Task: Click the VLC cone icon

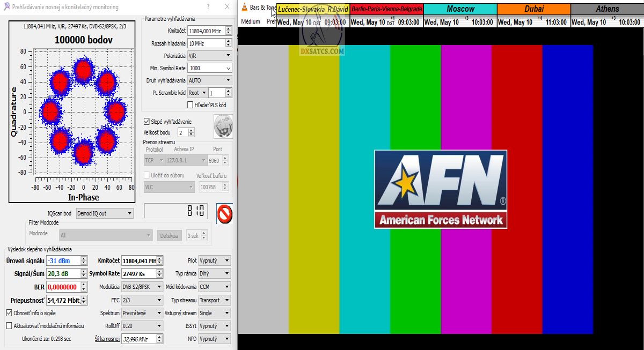Action: (244, 8)
